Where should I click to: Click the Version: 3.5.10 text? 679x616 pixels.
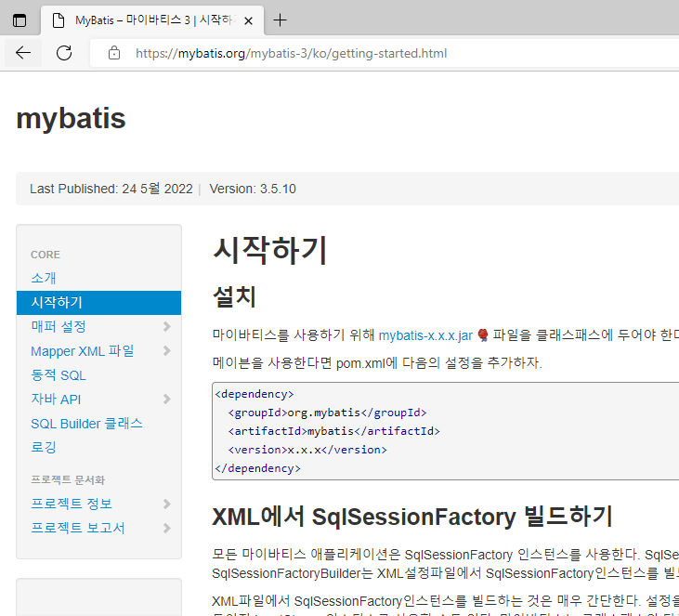(253, 189)
